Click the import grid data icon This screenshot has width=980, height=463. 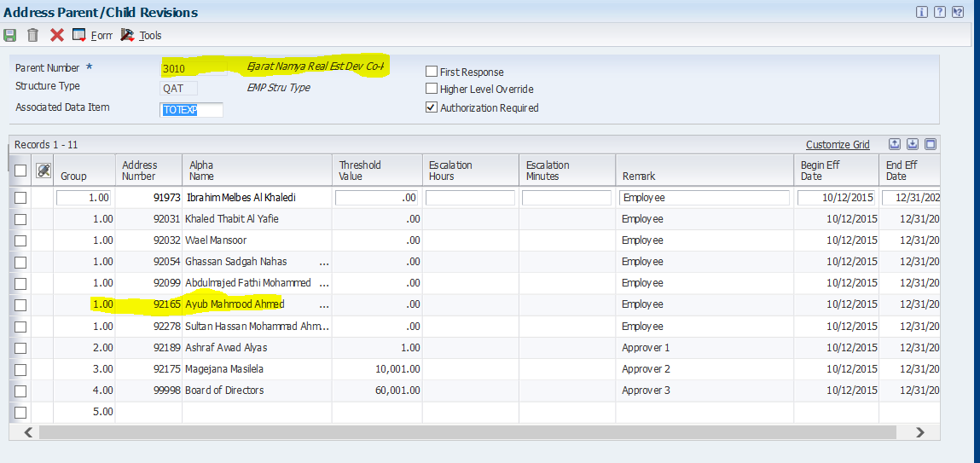(913, 144)
